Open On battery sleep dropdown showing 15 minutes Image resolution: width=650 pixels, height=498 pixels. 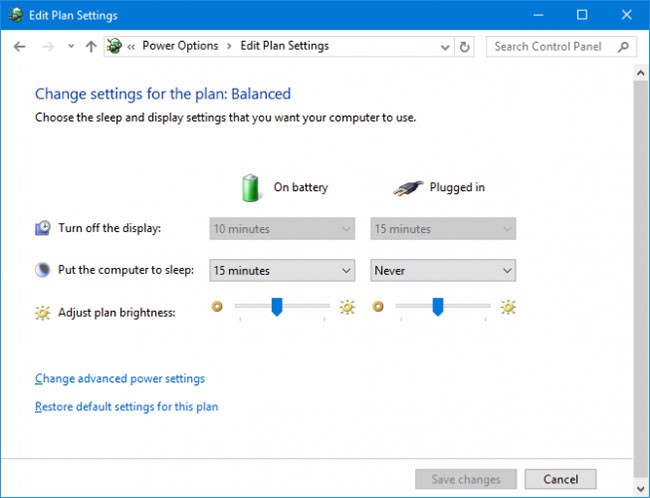click(282, 270)
